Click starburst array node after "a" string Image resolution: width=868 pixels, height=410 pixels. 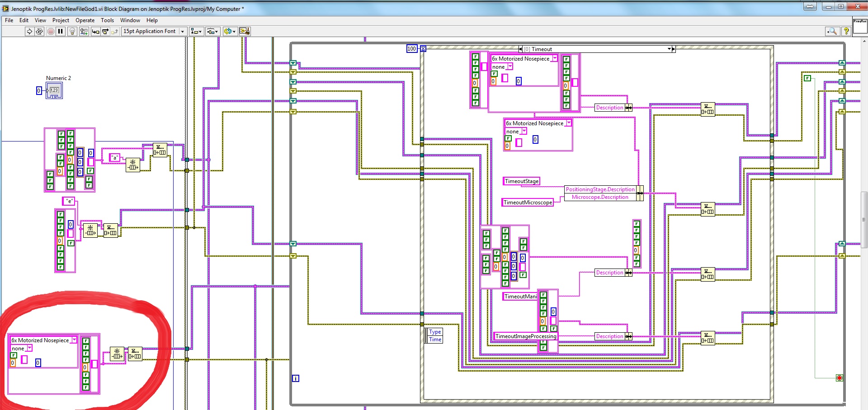(132, 165)
